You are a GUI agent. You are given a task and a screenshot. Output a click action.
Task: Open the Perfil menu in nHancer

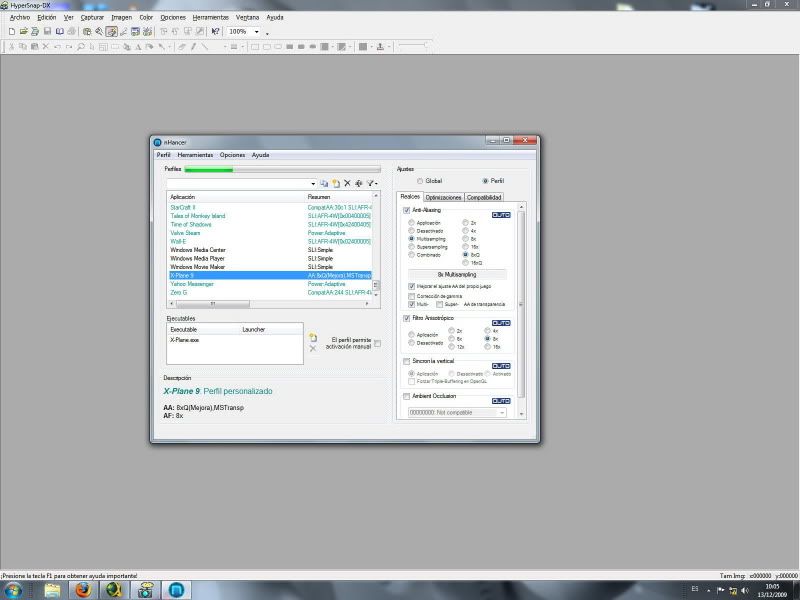click(x=163, y=155)
